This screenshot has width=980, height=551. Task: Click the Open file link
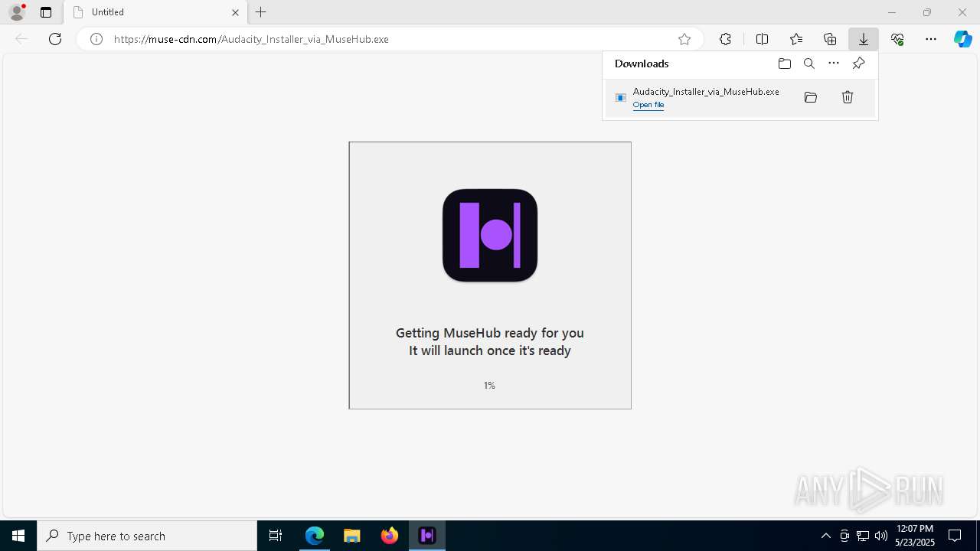pyautogui.click(x=648, y=105)
